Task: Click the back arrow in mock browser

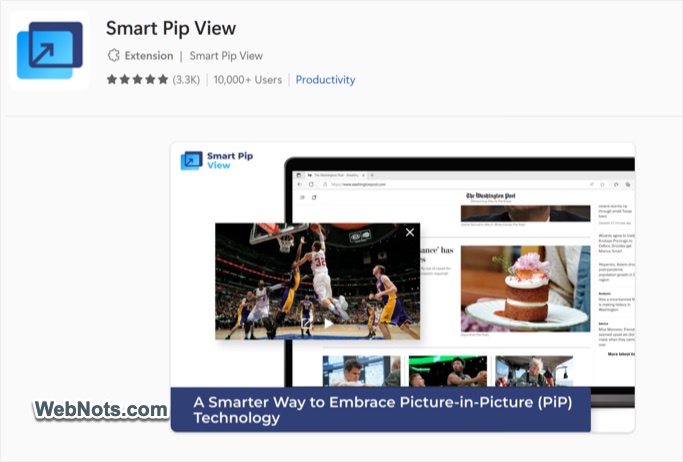Action: tap(300, 184)
